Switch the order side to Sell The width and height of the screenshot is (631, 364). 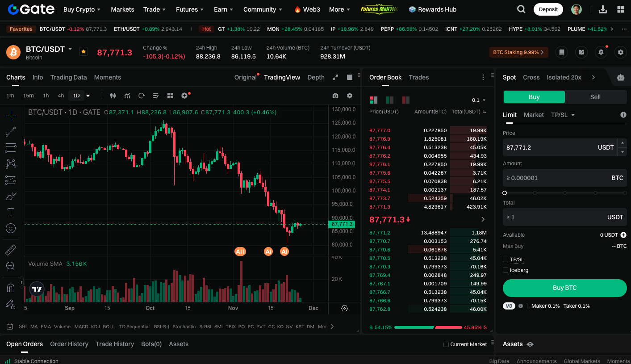pyautogui.click(x=596, y=97)
